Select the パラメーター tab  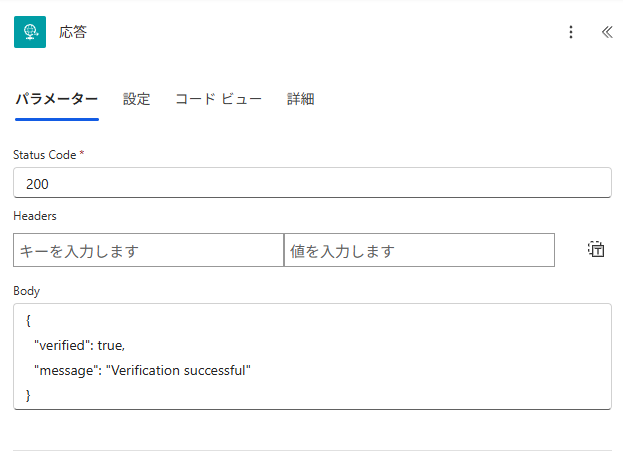click(x=57, y=99)
